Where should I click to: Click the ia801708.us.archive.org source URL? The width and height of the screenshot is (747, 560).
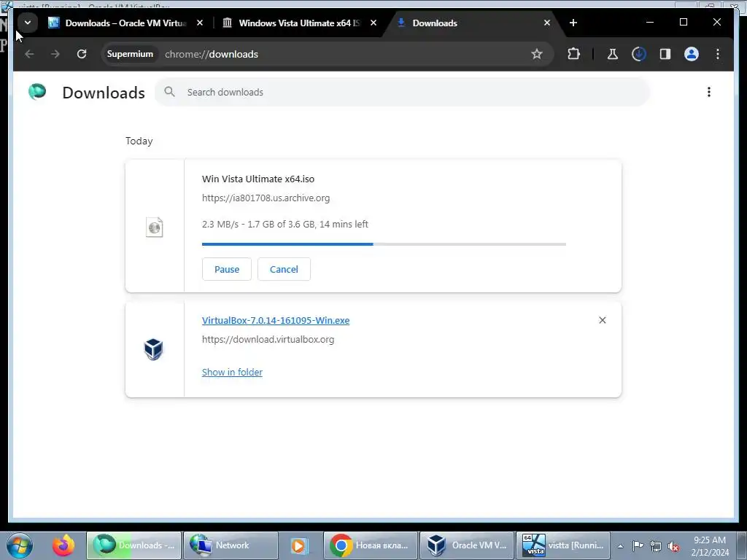pos(266,198)
